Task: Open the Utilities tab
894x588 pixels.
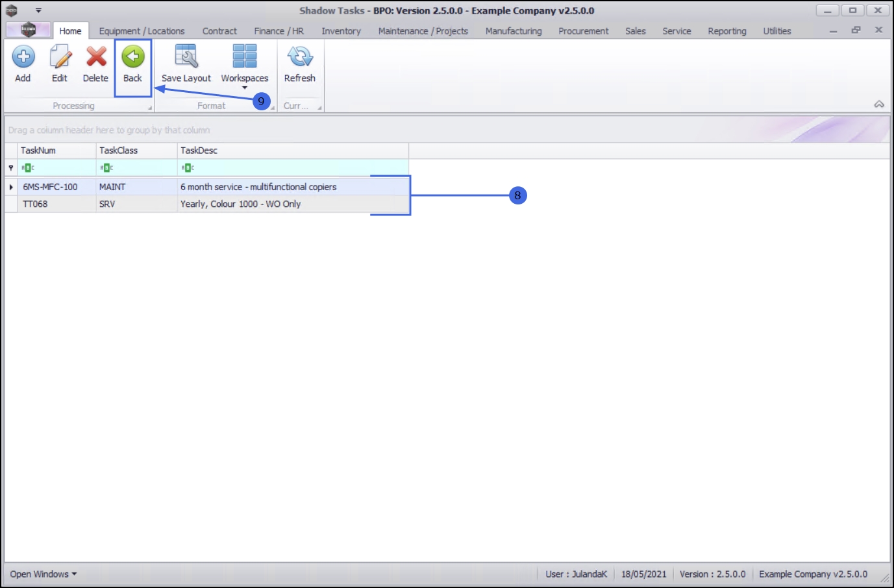Action: click(x=777, y=31)
